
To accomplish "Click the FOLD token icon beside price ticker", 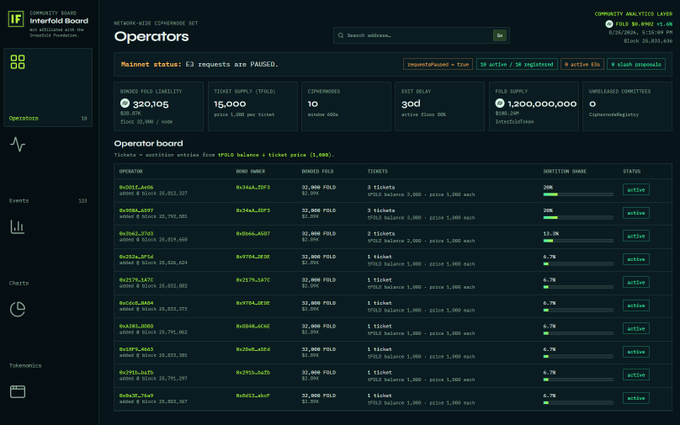I will (609, 24).
